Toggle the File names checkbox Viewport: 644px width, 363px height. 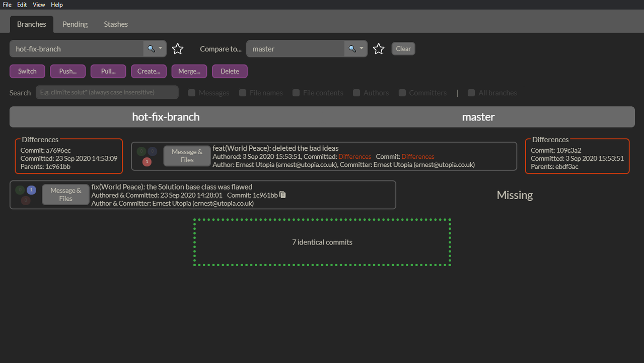click(x=243, y=93)
